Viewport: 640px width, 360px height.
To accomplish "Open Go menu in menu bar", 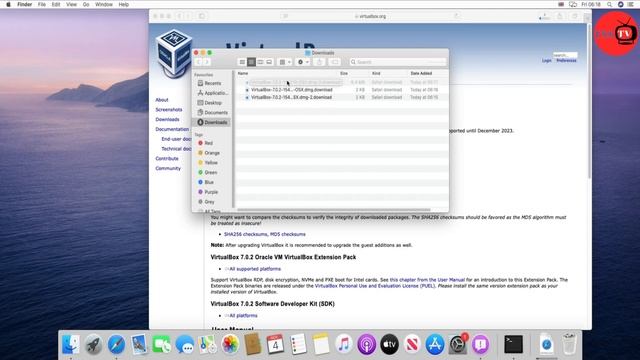I will tap(86, 4).
